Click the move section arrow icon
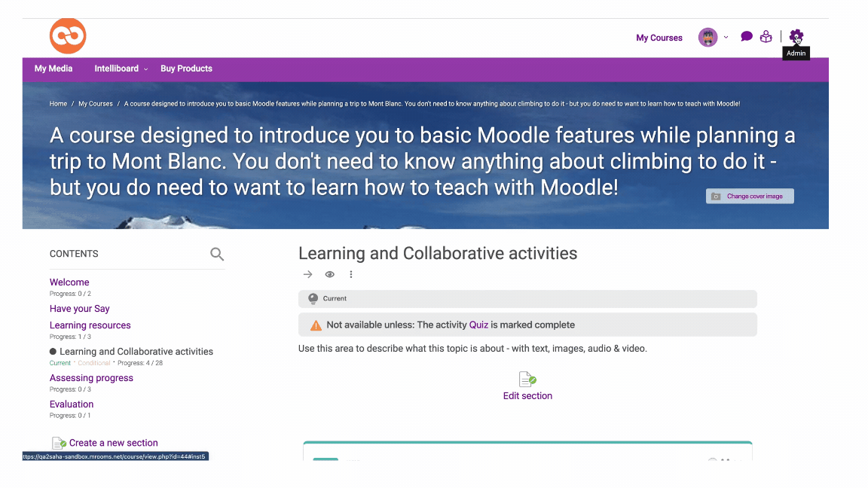868x488 pixels. pos(307,274)
